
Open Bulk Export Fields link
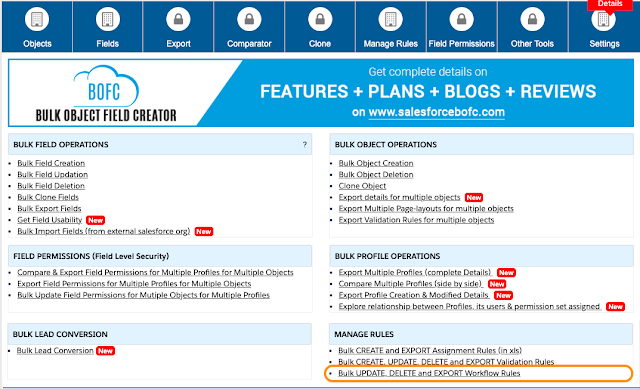click(49, 209)
